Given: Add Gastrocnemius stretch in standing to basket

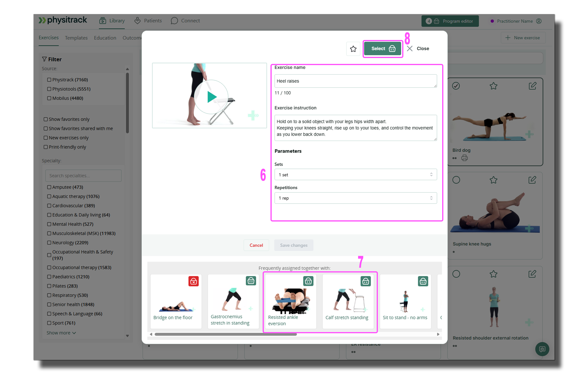Looking at the screenshot, I should click(251, 281).
